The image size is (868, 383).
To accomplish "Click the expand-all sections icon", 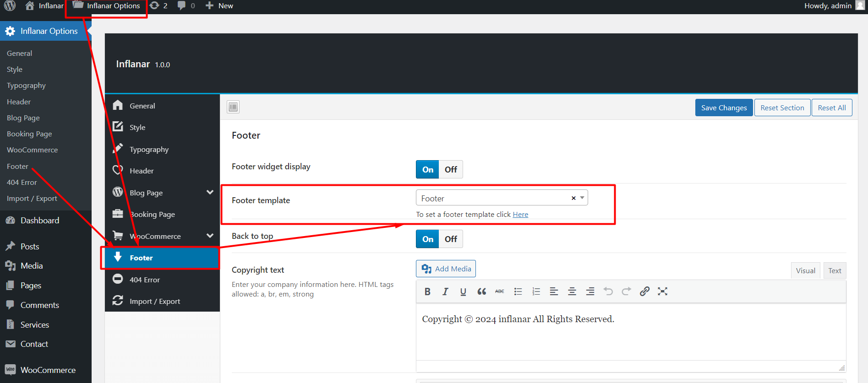I will (233, 107).
